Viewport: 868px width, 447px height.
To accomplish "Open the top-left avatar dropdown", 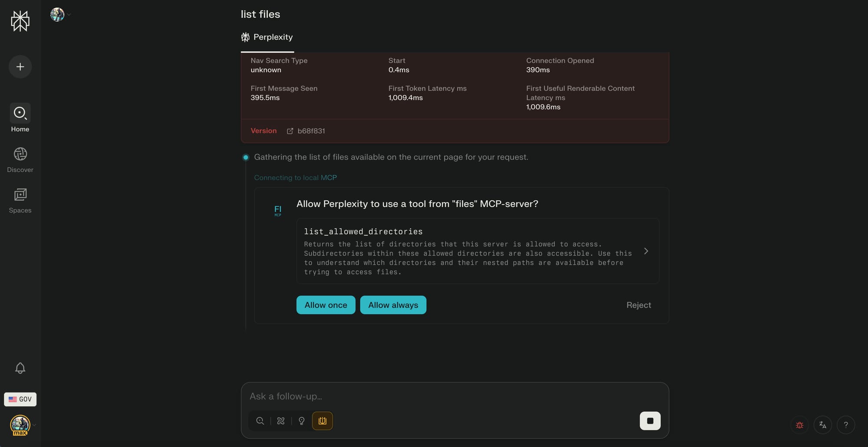I will click(59, 14).
